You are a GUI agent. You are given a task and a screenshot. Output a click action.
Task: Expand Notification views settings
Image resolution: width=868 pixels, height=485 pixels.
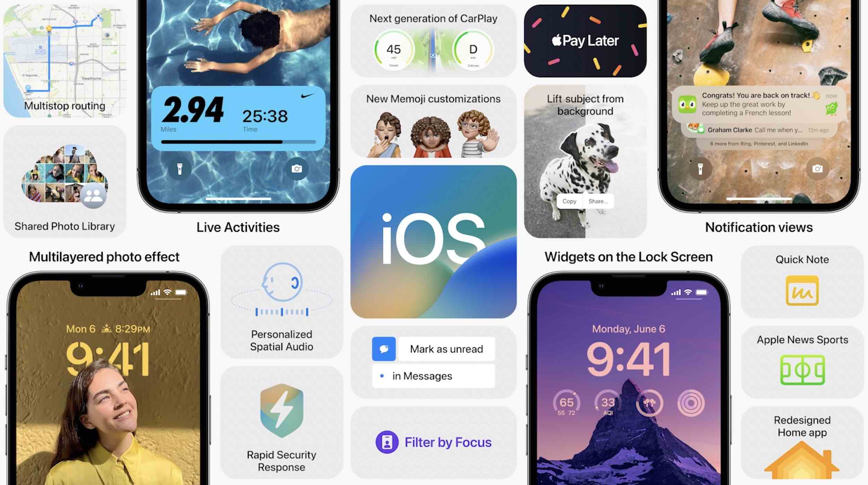[x=759, y=227]
